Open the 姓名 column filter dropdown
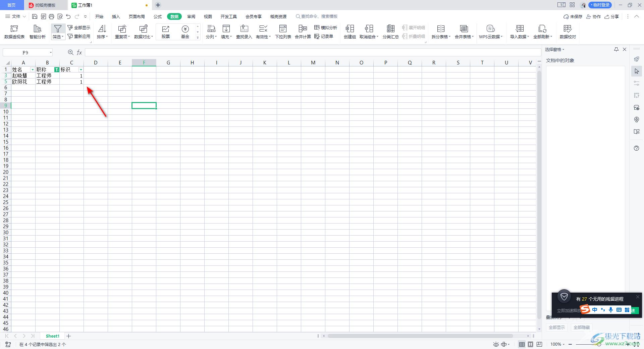The width and height of the screenshot is (644, 349). 33,70
